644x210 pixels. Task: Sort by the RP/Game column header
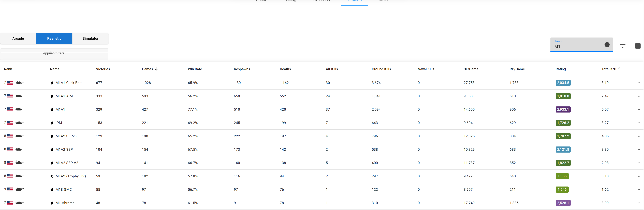click(x=517, y=69)
